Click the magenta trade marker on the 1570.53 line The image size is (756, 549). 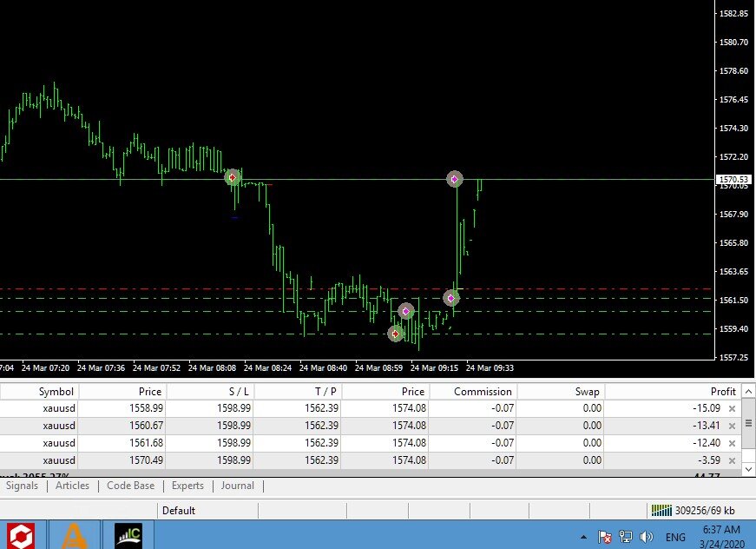coord(454,179)
